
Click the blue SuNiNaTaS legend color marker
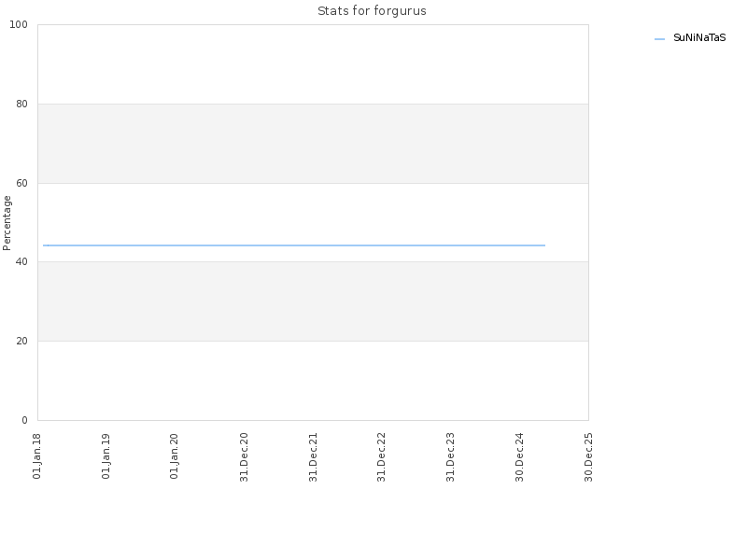[x=659, y=39]
